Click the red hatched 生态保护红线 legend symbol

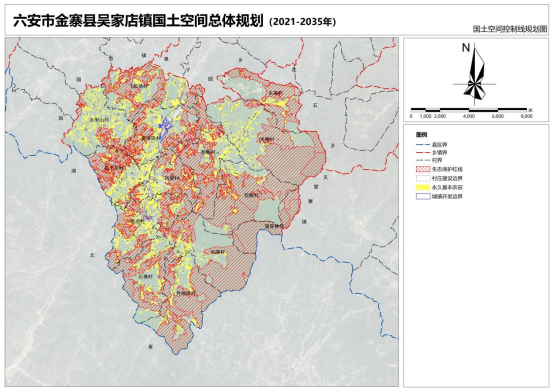coord(423,169)
